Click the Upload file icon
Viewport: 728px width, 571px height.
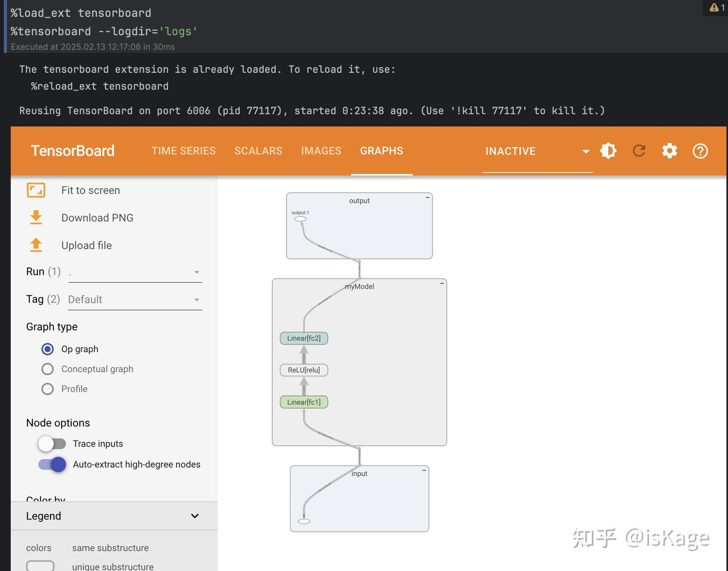coord(35,245)
